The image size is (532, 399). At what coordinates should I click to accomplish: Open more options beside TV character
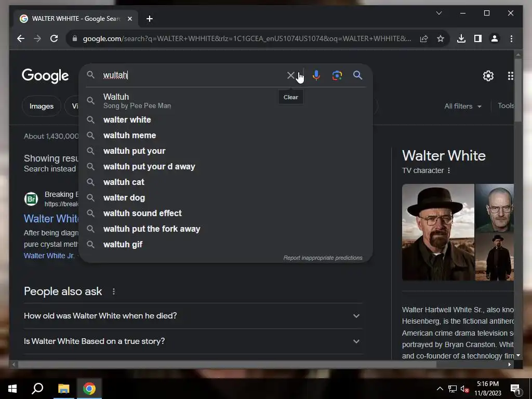449,170
